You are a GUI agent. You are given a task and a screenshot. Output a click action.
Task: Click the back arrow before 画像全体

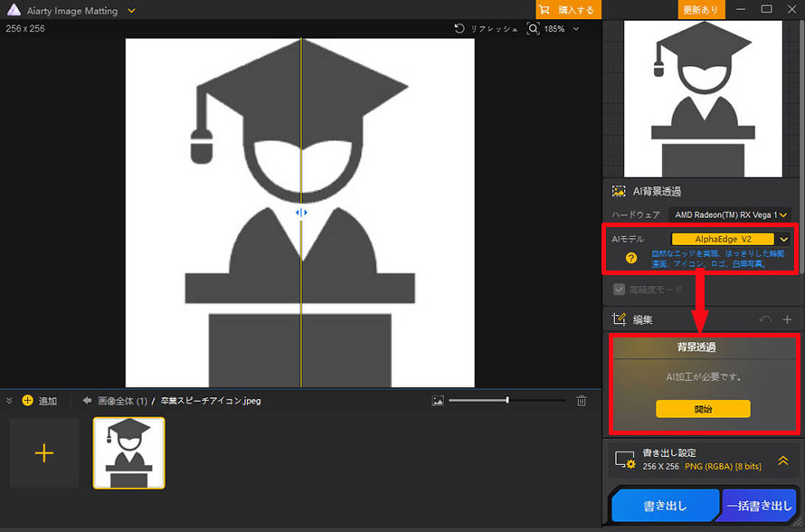(87, 401)
